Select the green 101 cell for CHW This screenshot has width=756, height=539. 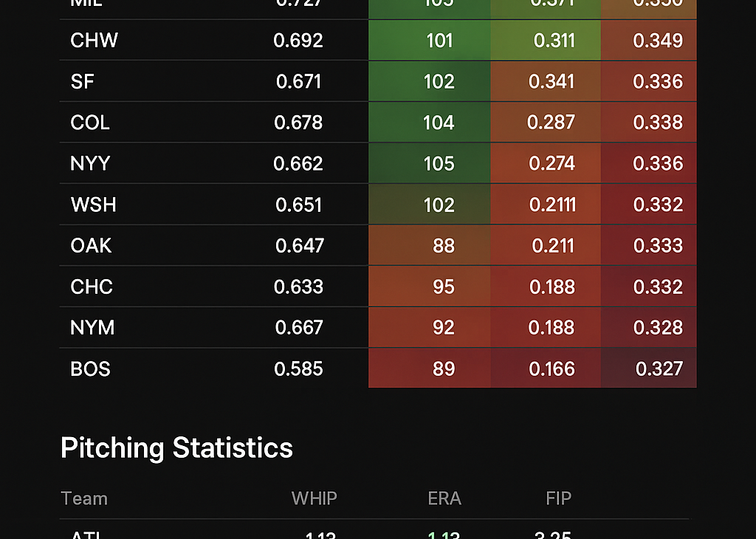tap(439, 40)
